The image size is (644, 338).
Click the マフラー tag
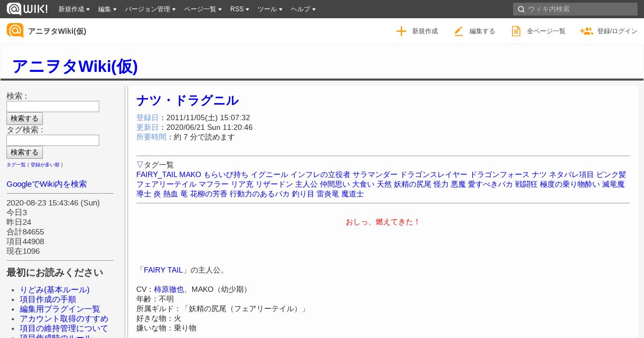click(x=214, y=184)
